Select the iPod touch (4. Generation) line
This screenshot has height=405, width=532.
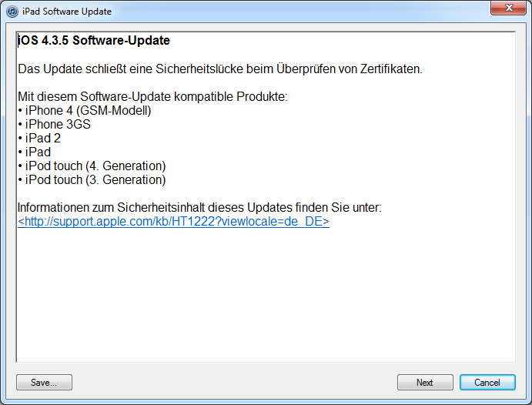pos(92,166)
